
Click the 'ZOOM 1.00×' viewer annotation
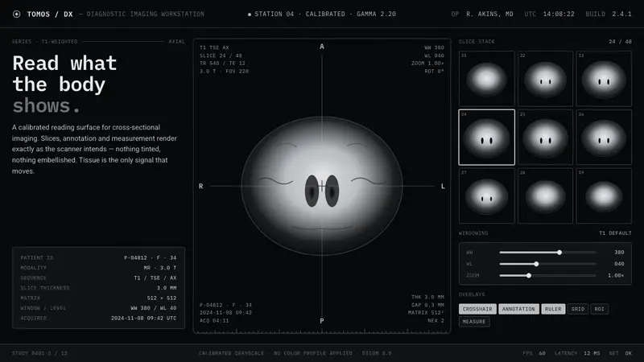(x=427, y=64)
